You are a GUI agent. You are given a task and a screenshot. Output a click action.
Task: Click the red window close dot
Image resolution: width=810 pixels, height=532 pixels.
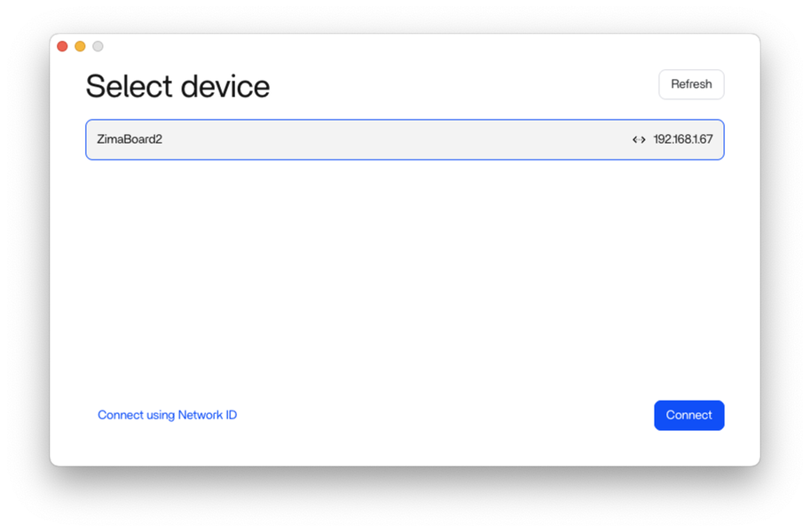tap(62, 46)
